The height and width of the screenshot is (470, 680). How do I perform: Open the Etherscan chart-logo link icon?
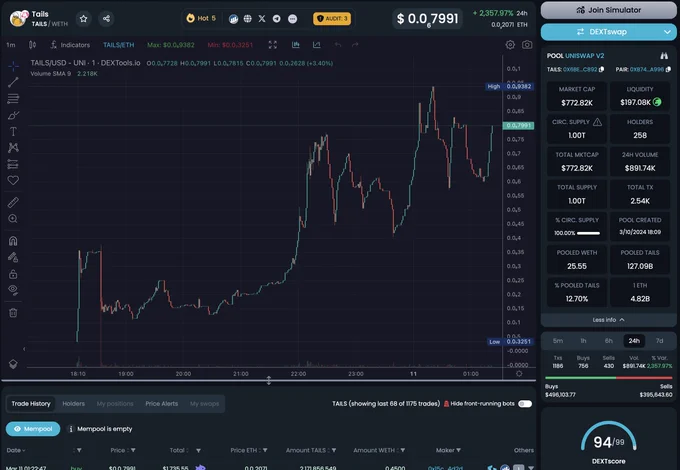click(233, 19)
